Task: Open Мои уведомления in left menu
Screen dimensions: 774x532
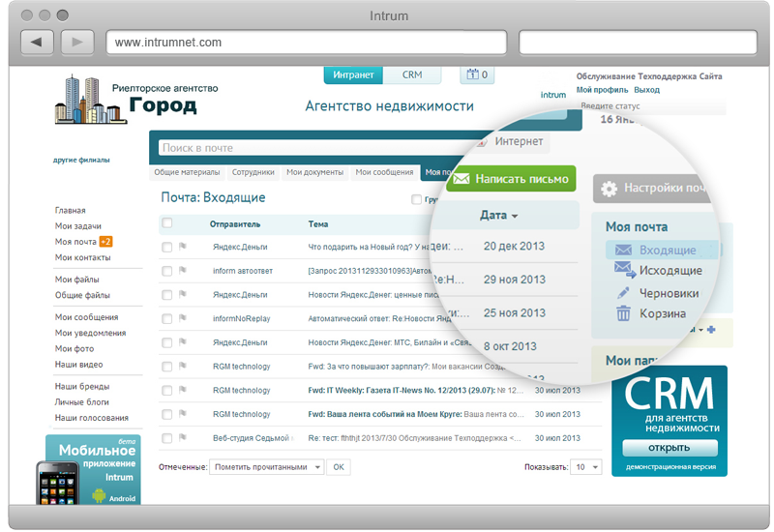Action: click(x=90, y=333)
